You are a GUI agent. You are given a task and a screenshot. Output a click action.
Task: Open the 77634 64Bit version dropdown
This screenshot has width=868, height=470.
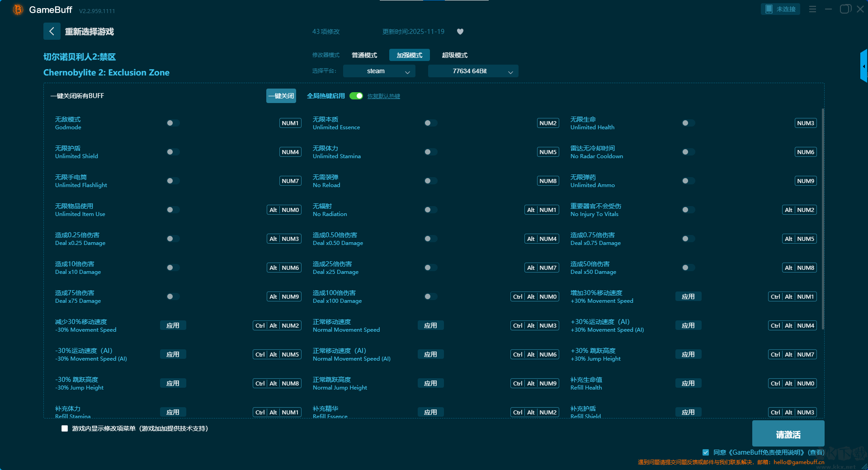tap(473, 71)
